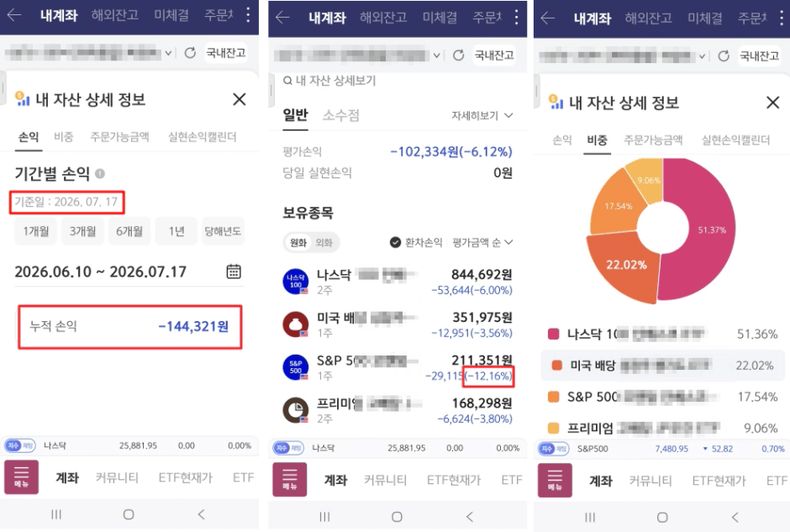
Task: Switch currency toggle to 외화
Action: point(324,243)
